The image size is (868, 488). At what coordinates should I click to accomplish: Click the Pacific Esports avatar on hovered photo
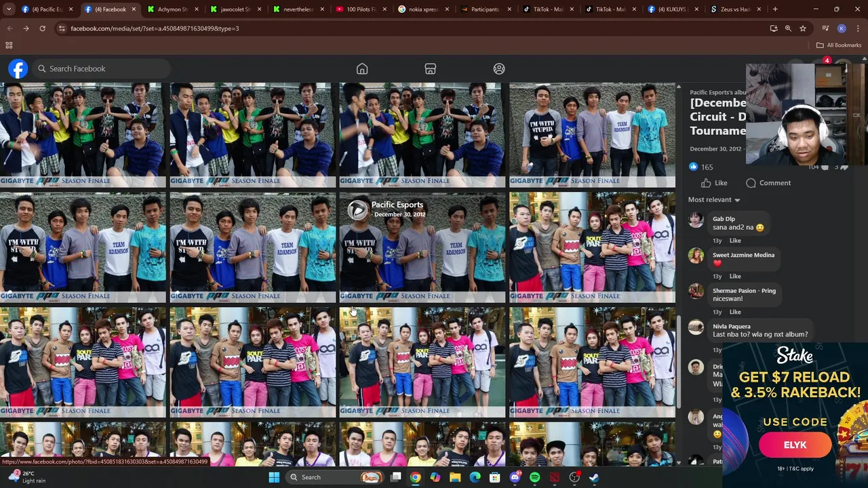(x=357, y=210)
